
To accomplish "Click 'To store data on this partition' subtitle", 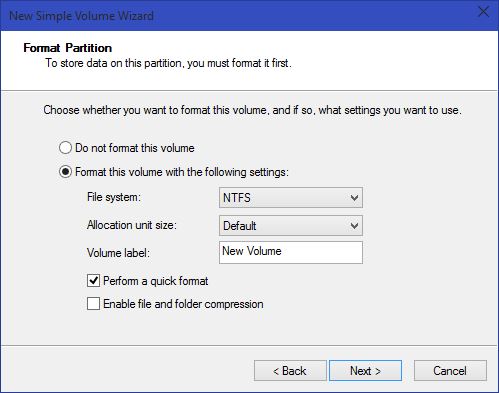I will point(168,63).
